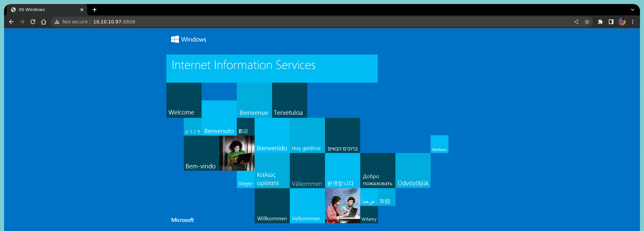644x231 pixels.
Task: Bookmark this page with the star icon
Action: tap(587, 22)
